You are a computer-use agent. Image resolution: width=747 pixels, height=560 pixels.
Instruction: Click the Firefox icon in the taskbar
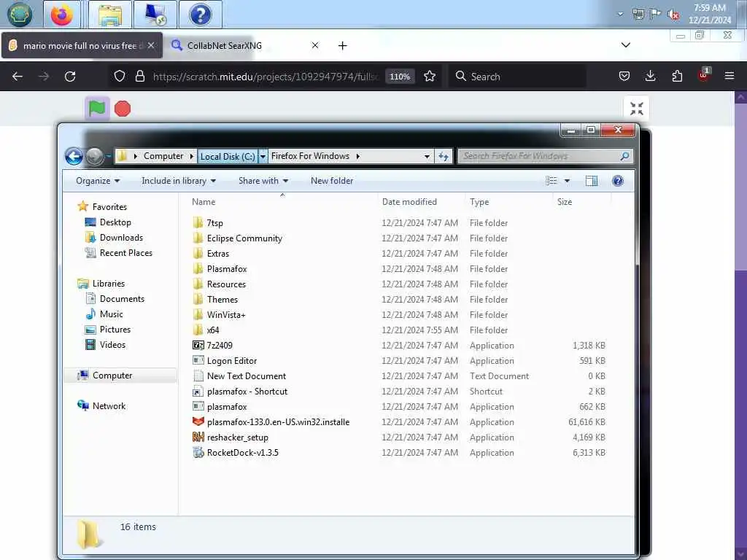point(63,15)
